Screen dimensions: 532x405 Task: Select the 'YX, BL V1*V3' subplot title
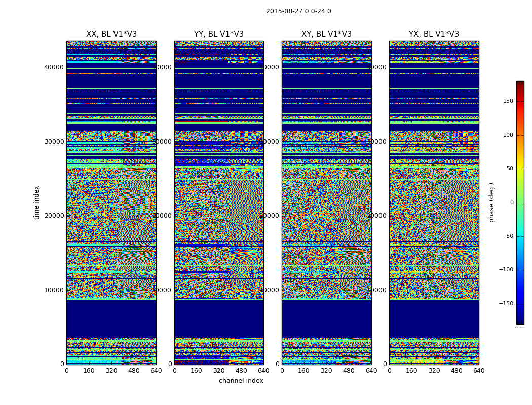[x=434, y=34]
